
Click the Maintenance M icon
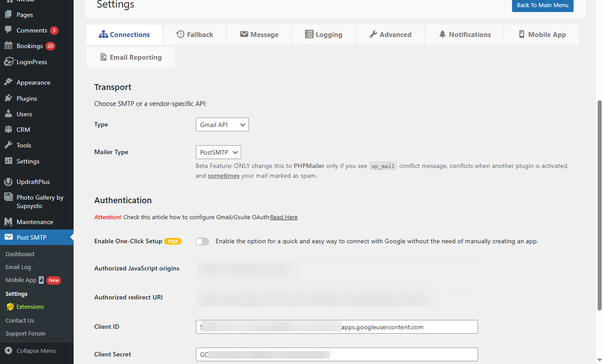pyautogui.click(x=8, y=222)
